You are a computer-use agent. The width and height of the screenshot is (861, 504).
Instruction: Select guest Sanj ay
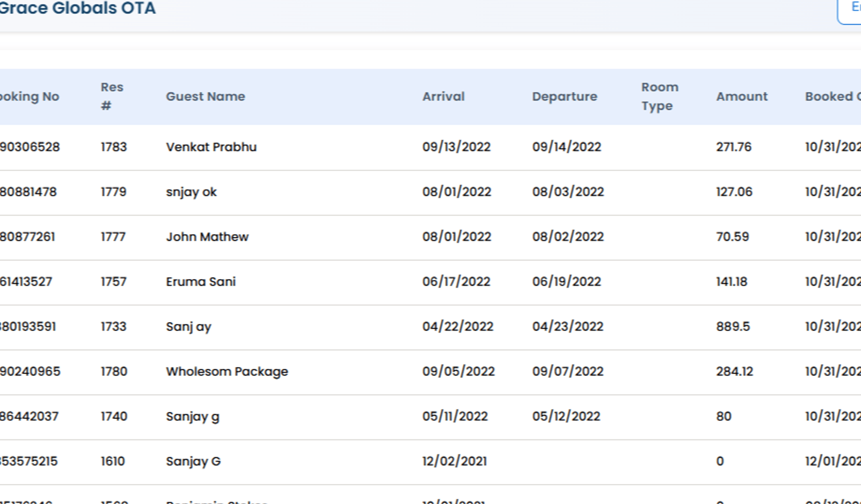click(188, 327)
